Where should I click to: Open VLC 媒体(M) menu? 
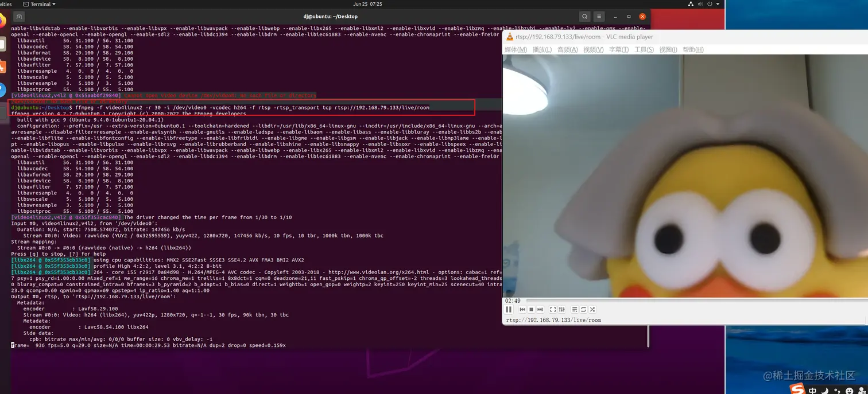[x=516, y=50]
